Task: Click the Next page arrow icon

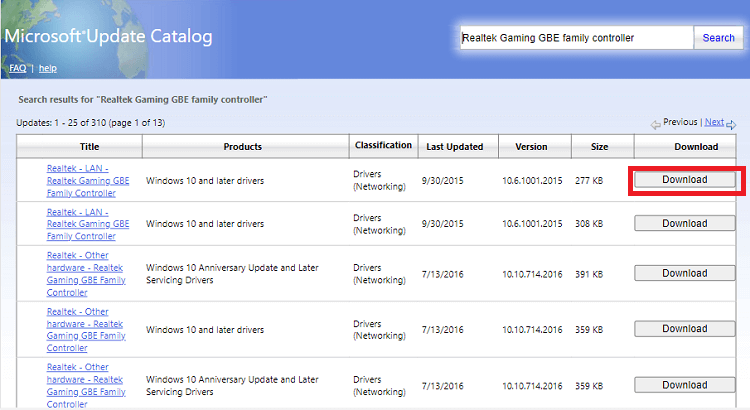Action: pos(731,124)
